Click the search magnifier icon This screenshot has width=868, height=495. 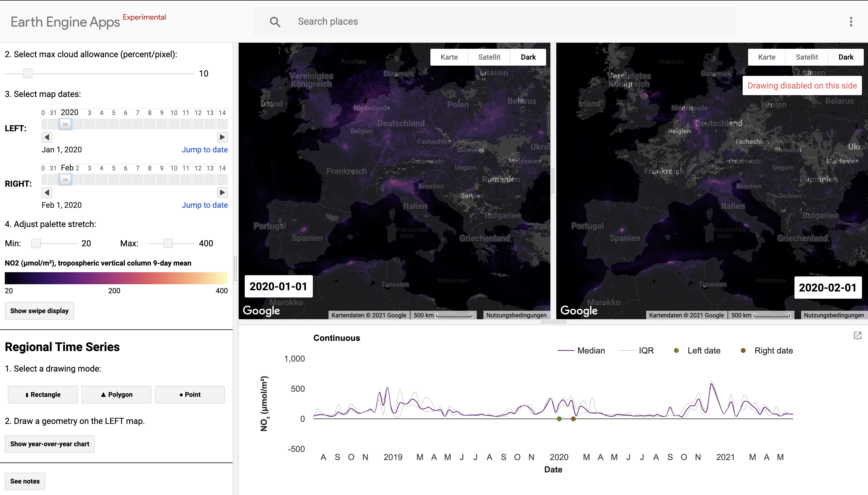coord(275,22)
